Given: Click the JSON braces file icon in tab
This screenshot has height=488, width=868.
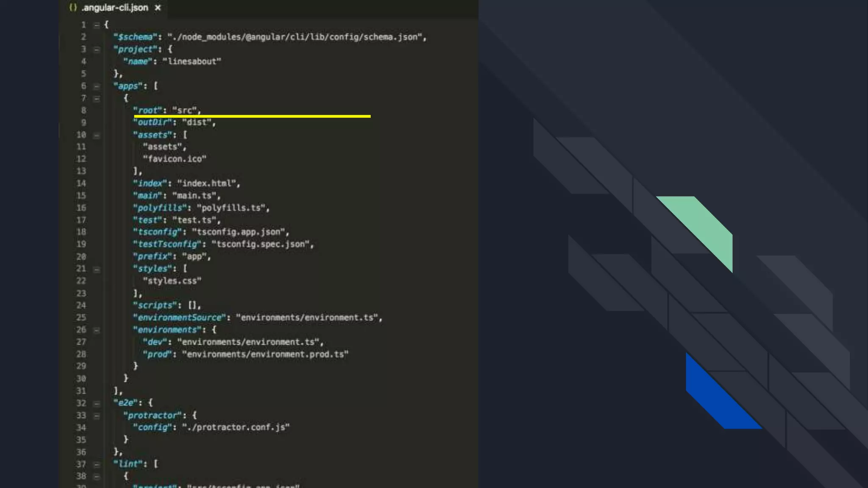Looking at the screenshot, I should point(73,8).
